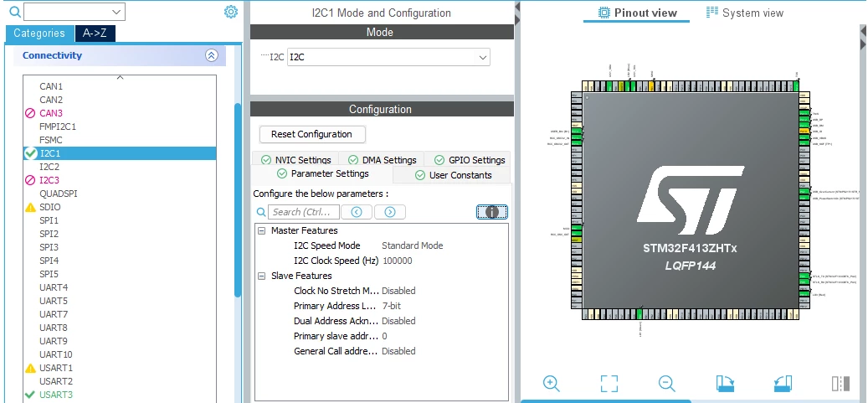This screenshot has height=403, width=868.
Task: Click the General Call address Disabled value
Action: point(398,351)
